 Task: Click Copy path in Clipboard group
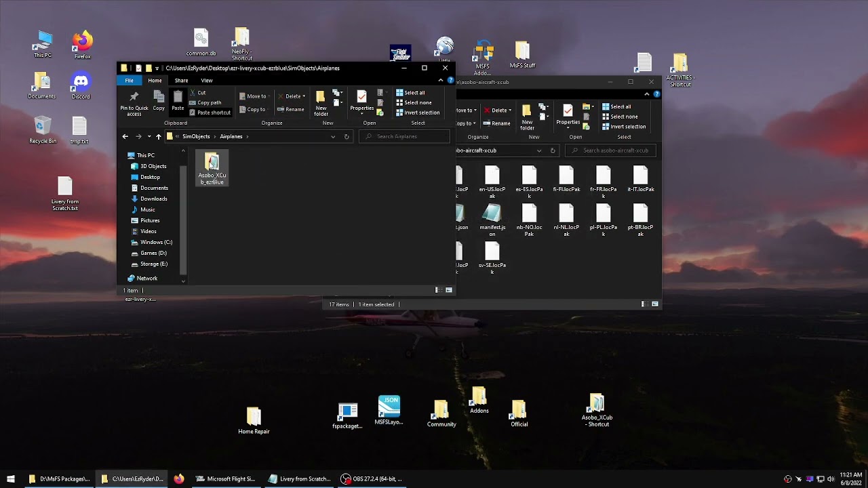point(205,102)
